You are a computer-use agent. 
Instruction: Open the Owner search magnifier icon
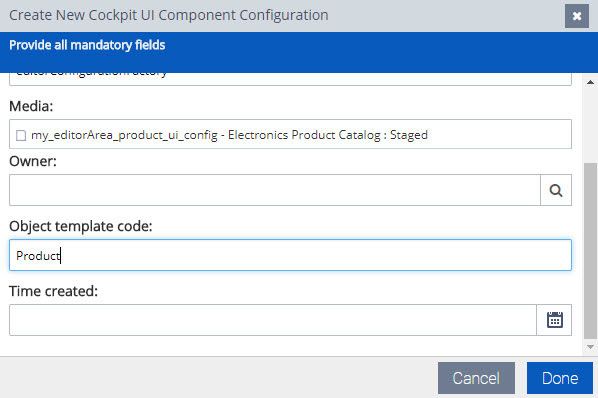pos(556,190)
